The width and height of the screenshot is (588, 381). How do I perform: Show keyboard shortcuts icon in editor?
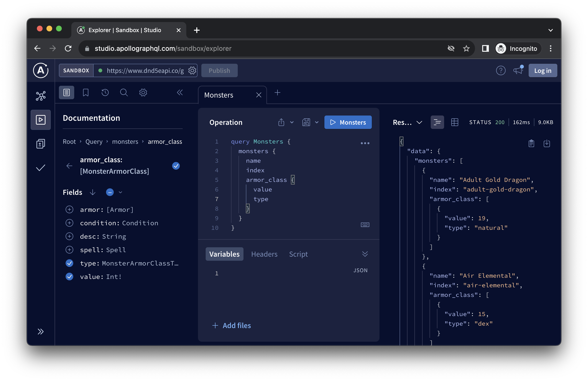tap(365, 225)
